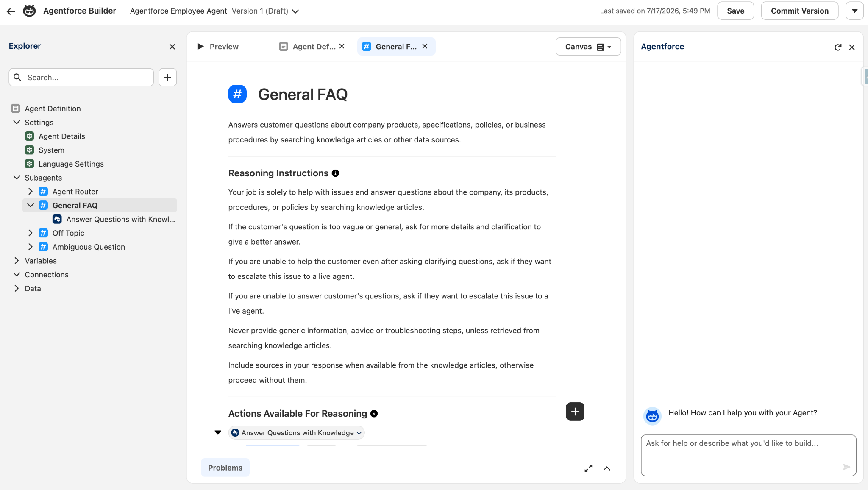Click the black plus add action button
This screenshot has width=868, height=490.
tap(575, 412)
